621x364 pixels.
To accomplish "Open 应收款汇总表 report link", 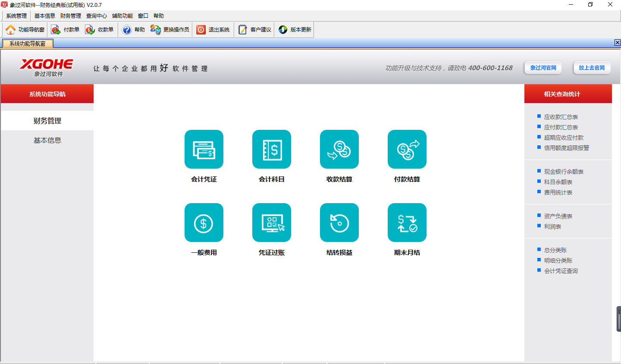I will coord(561,117).
